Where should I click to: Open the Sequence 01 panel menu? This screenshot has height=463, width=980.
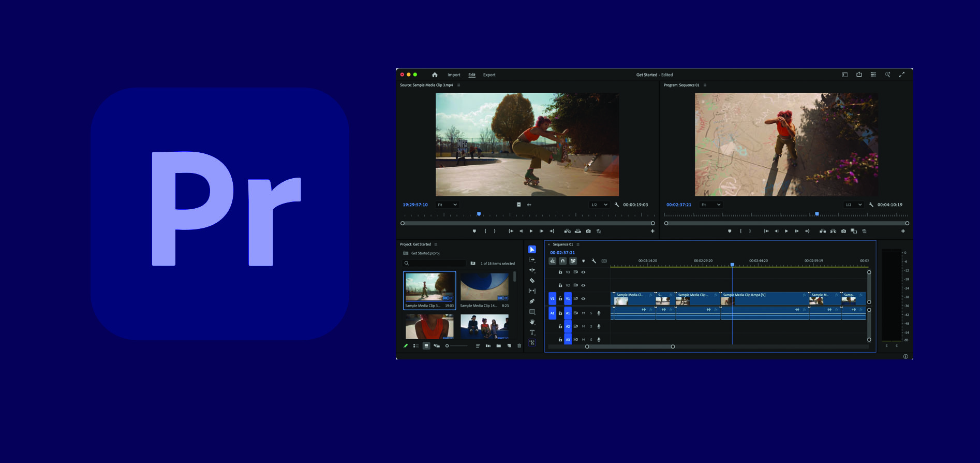(578, 244)
